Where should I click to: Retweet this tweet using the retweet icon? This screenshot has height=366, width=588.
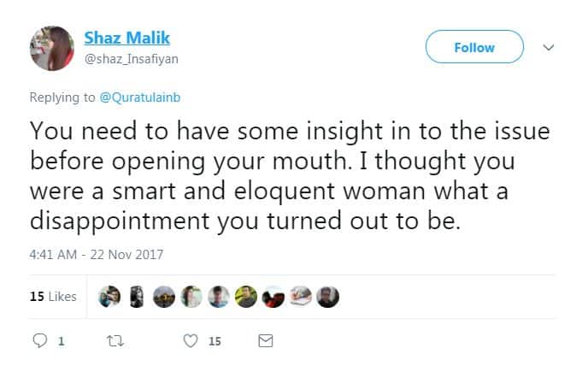112,341
